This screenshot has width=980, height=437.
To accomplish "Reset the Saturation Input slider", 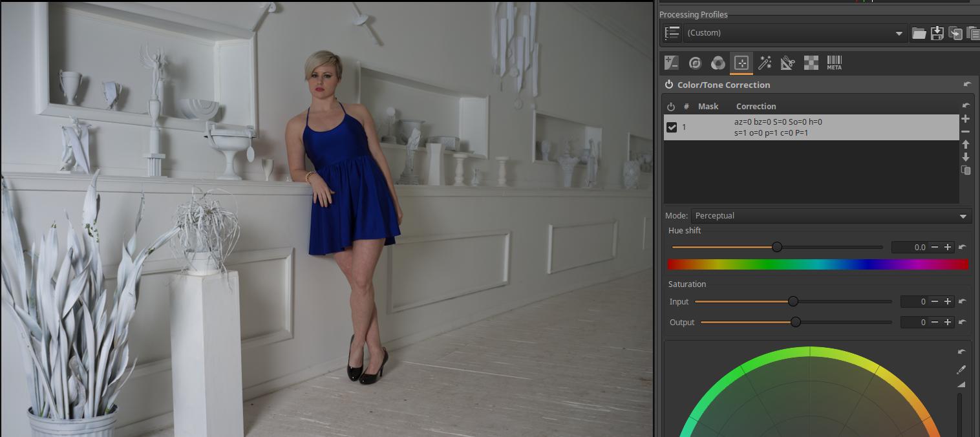I will click(963, 302).
